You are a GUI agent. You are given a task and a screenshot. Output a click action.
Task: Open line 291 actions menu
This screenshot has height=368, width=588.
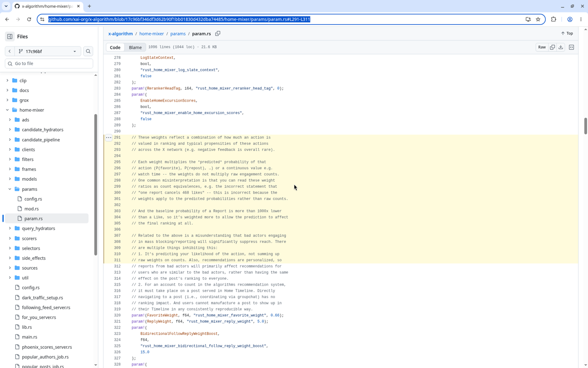pyautogui.click(x=109, y=138)
